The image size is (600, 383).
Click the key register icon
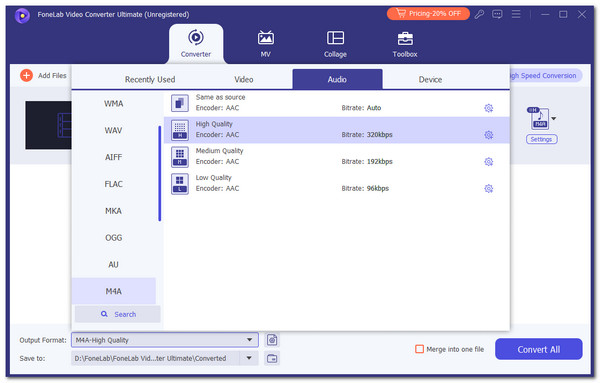pos(479,15)
